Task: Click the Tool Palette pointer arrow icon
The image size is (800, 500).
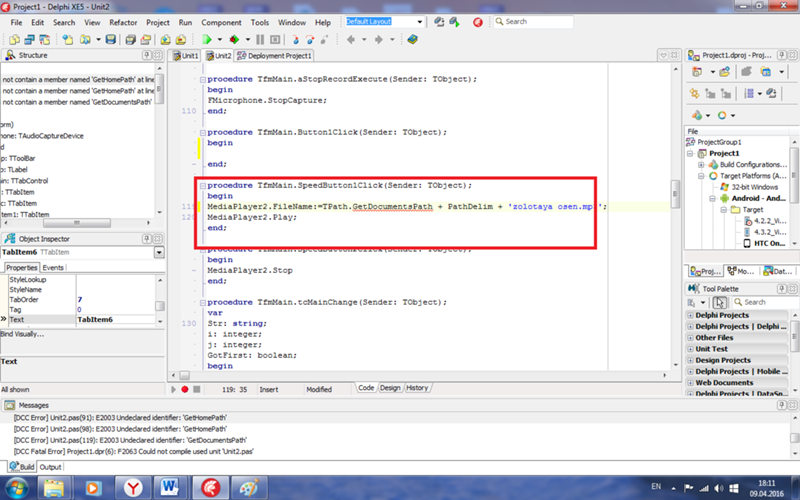Action: pos(719,303)
